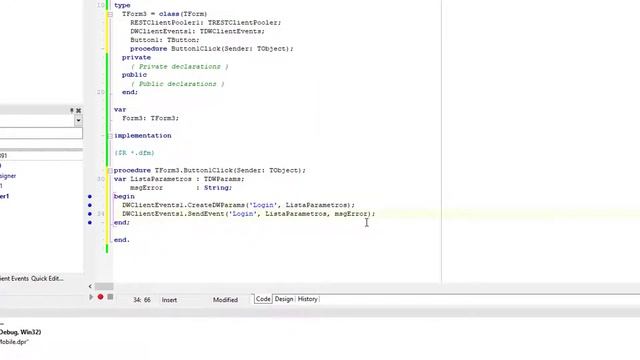Click the horizontal scrollbar left arrow
640x360 pixels.
click(x=90, y=287)
